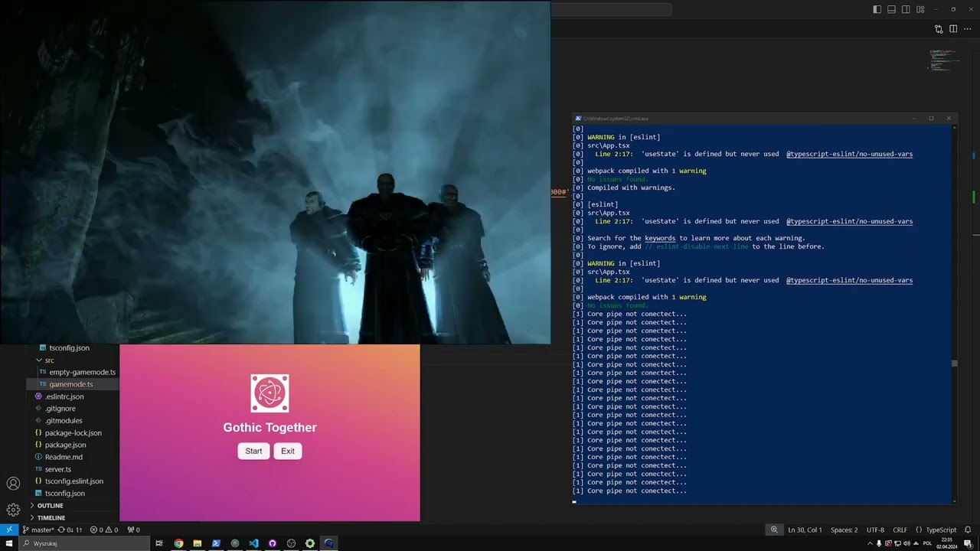Open .gitignore file
The image size is (980, 551).
pos(60,409)
